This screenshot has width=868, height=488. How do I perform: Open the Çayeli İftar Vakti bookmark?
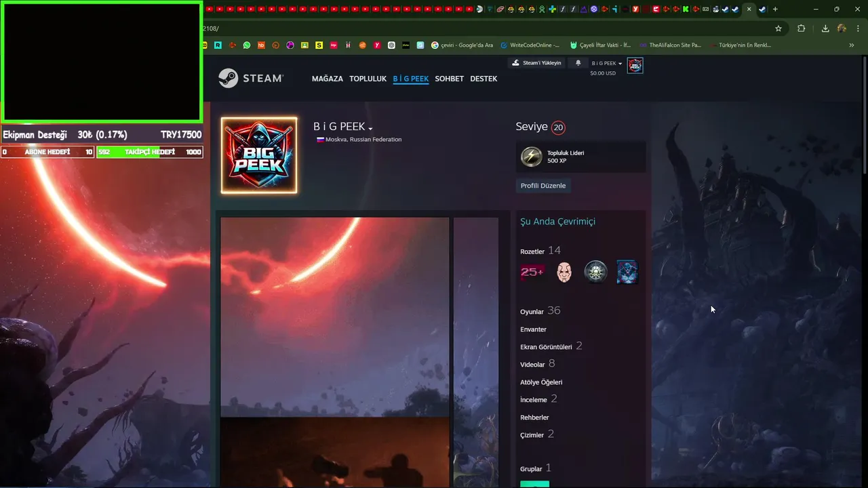tap(600, 45)
